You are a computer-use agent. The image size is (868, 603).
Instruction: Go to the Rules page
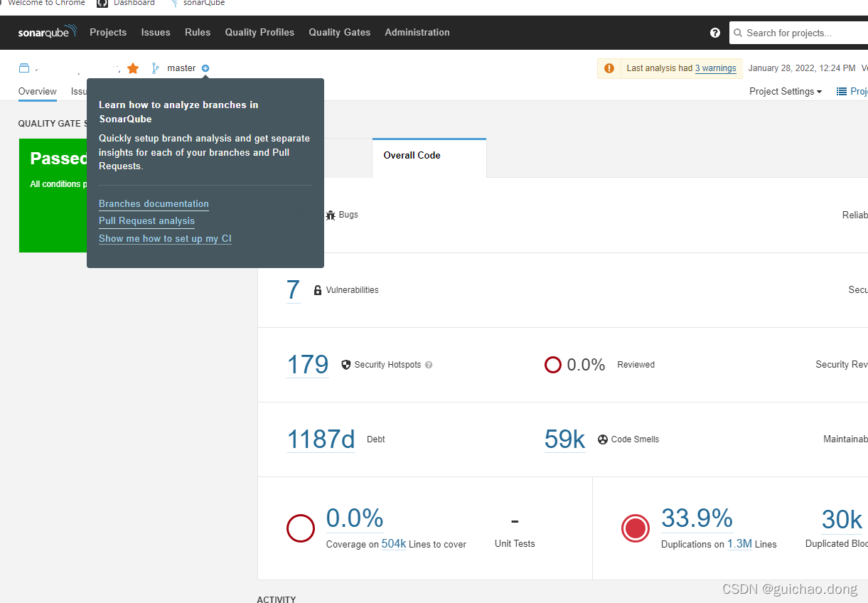coord(198,33)
